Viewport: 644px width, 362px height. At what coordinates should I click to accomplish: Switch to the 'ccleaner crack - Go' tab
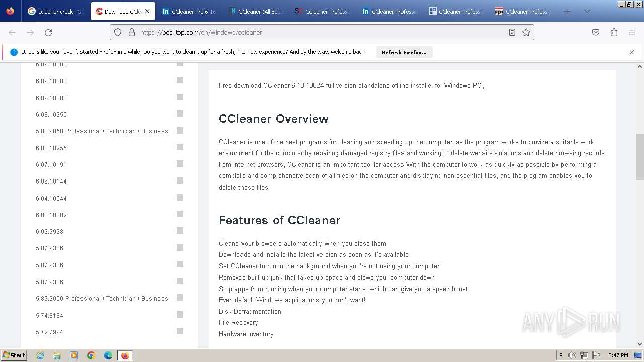click(x=56, y=11)
